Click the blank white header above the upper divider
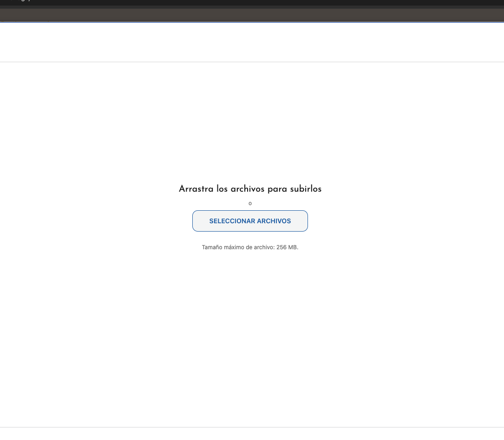504x440 pixels. coord(251,42)
